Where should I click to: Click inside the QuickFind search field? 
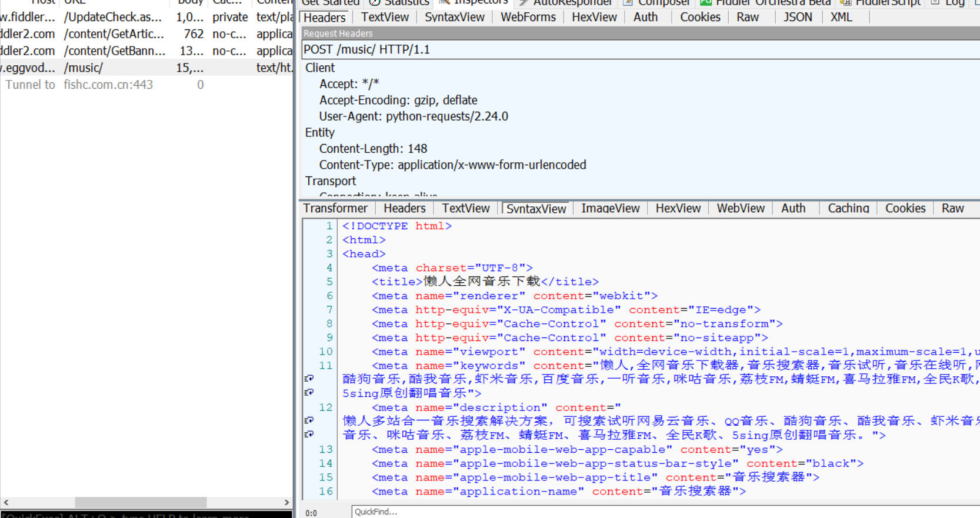pos(666,512)
